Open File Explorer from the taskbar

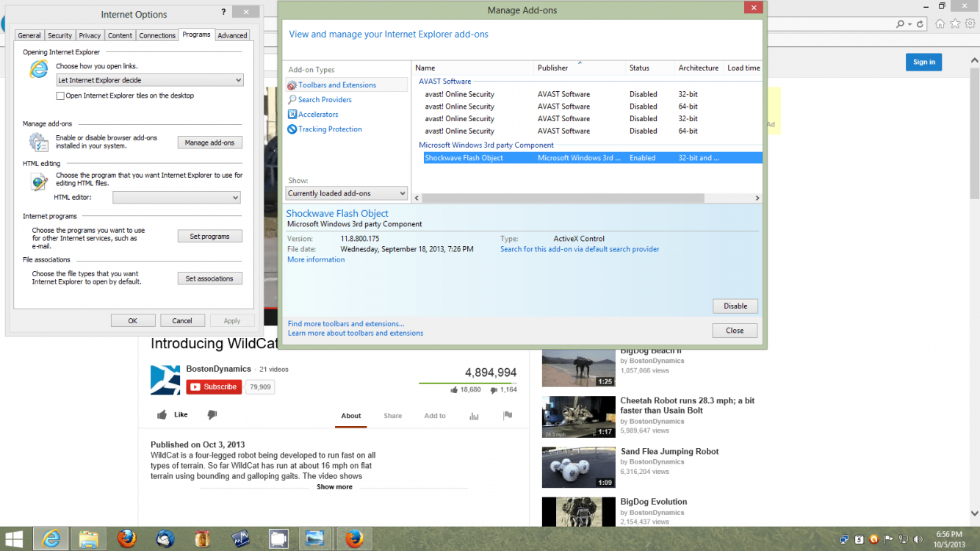pyautogui.click(x=89, y=539)
